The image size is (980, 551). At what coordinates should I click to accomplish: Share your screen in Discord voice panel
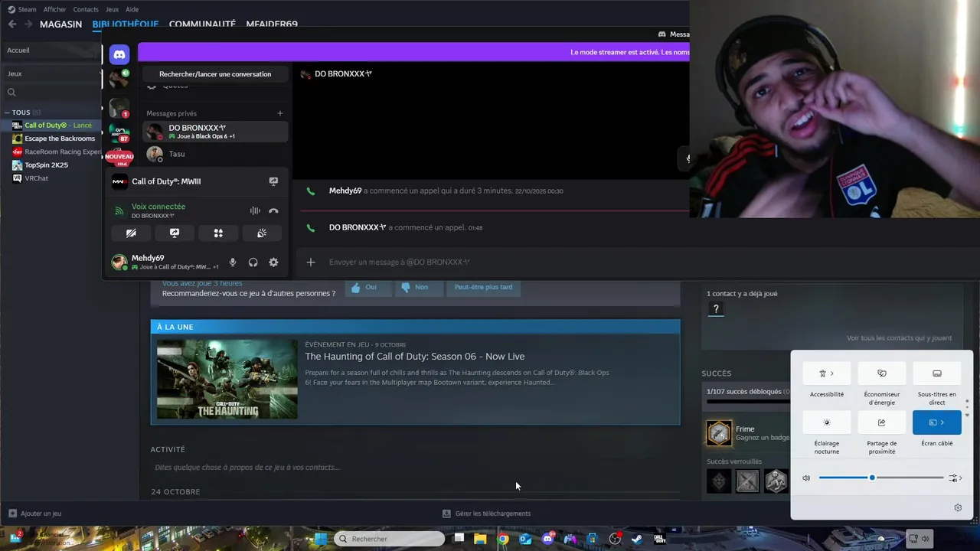click(x=175, y=233)
